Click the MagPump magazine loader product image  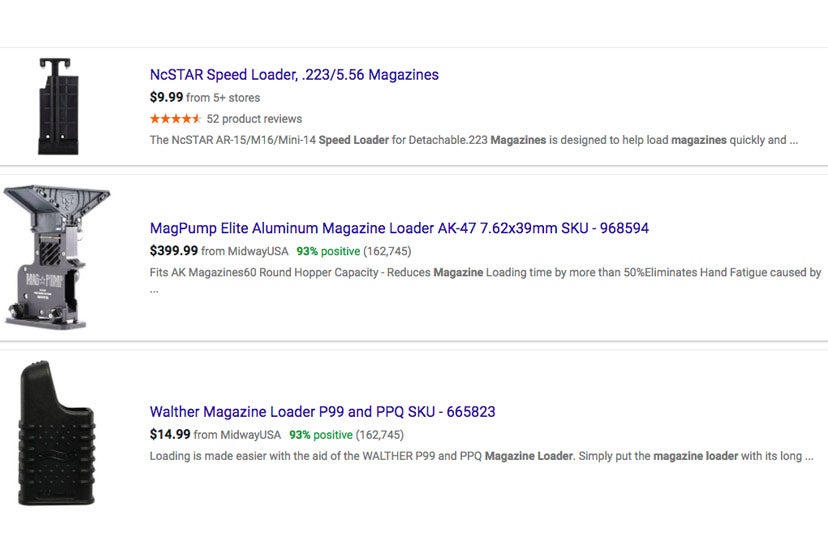point(56,257)
